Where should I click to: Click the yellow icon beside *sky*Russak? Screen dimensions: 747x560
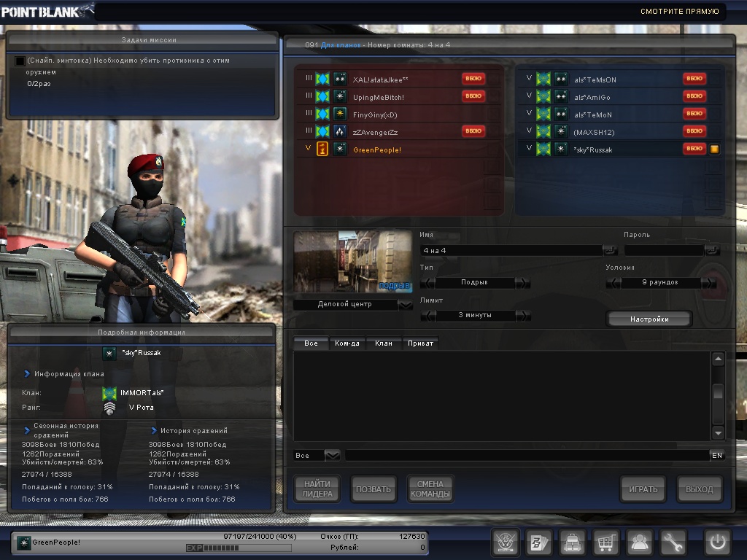[715, 149]
